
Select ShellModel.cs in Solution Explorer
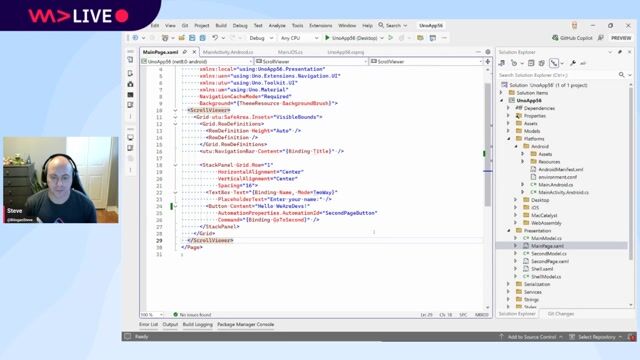pyautogui.click(x=546, y=277)
